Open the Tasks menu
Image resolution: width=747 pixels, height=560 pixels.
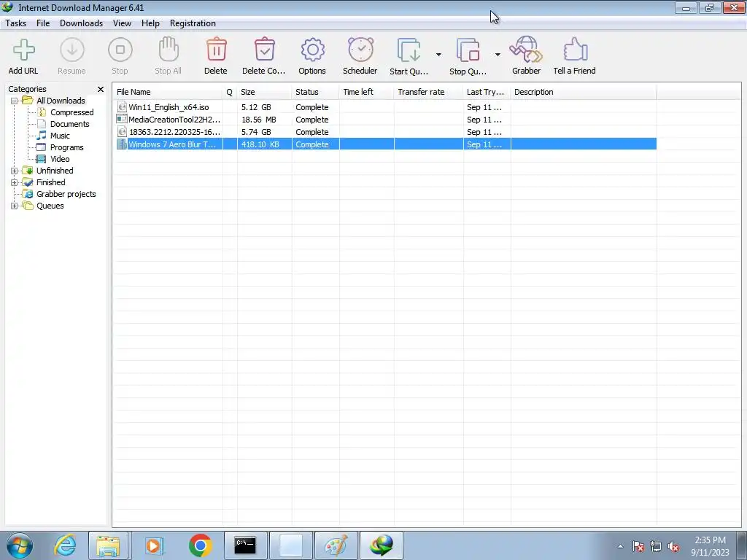pos(16,23)
